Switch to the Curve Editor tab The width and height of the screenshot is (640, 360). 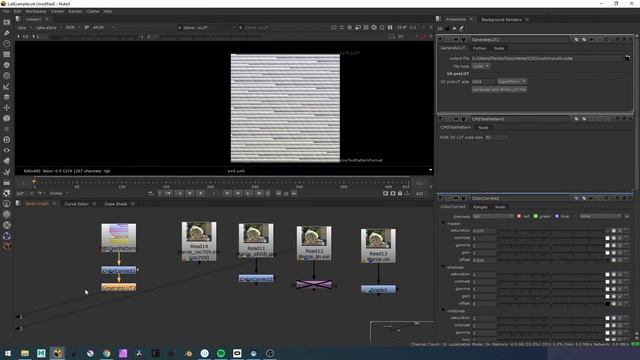pos(76,204)
